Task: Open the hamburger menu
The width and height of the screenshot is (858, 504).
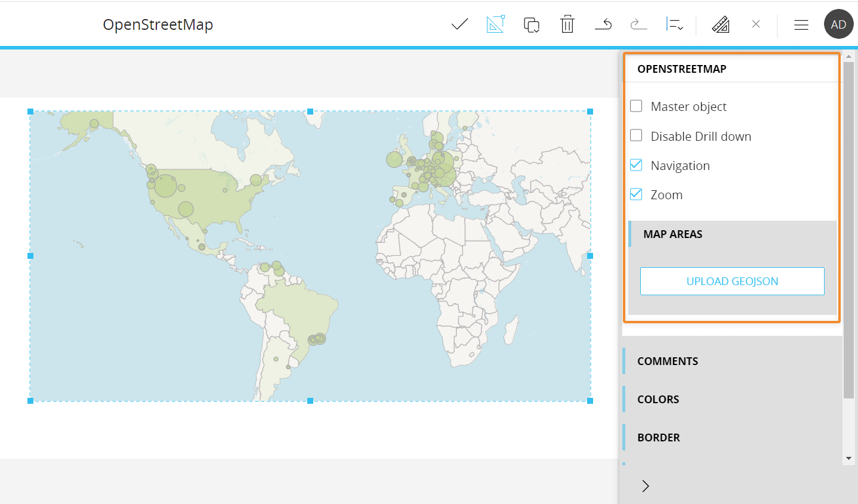Action: [x=801, y=24]
